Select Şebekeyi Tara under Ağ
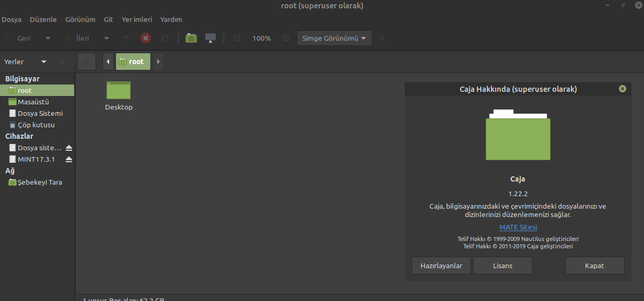Screen dimensions: 644x301 point(37,182)
